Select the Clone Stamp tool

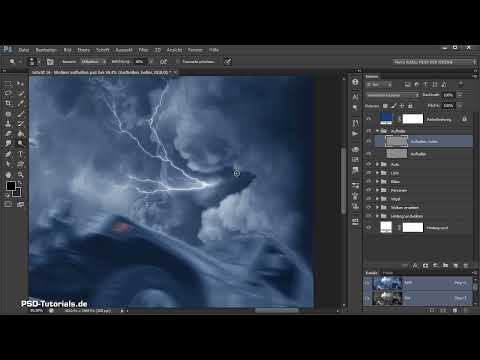pyautogui.click(x=8, y=124)
